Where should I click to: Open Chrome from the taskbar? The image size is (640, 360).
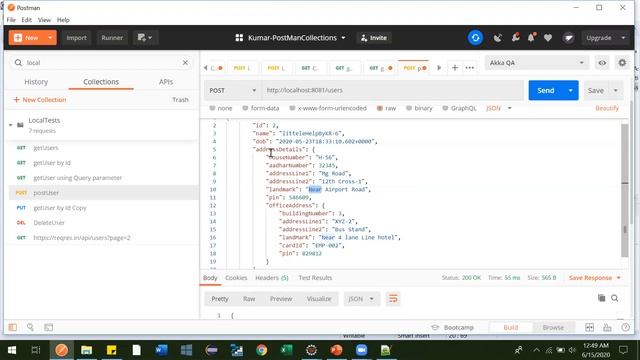(262, 350)
